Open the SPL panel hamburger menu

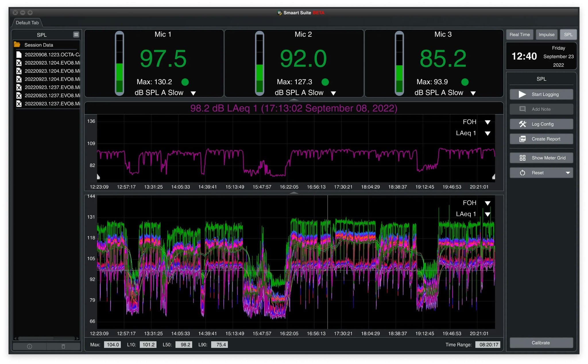pos(76,34)
